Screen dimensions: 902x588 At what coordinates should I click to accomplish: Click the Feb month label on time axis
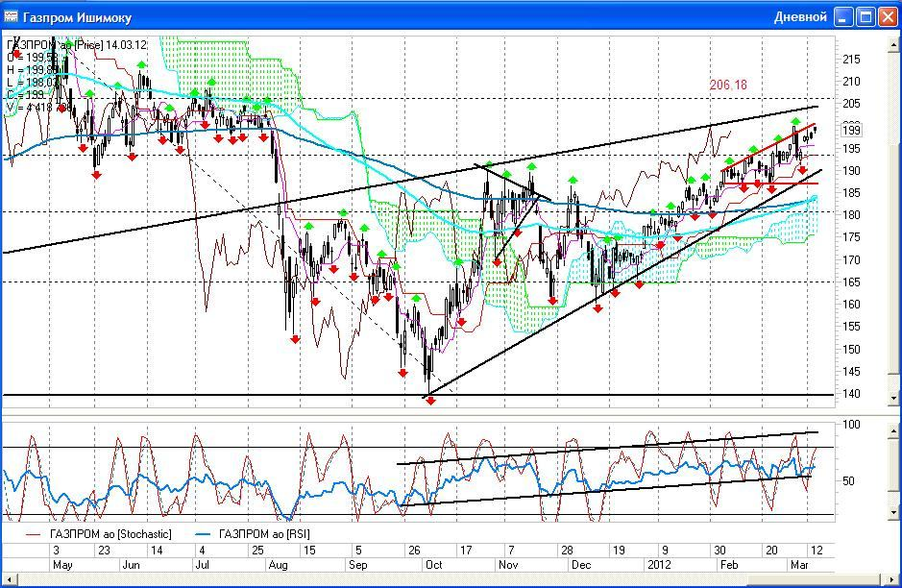[729, 565]
